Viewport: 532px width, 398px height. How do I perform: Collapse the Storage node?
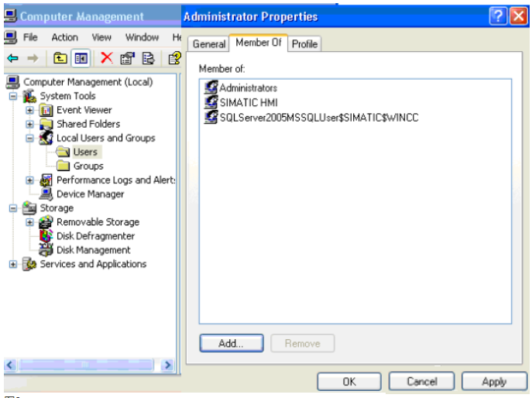pyautogui.click(x=13, y=208)
